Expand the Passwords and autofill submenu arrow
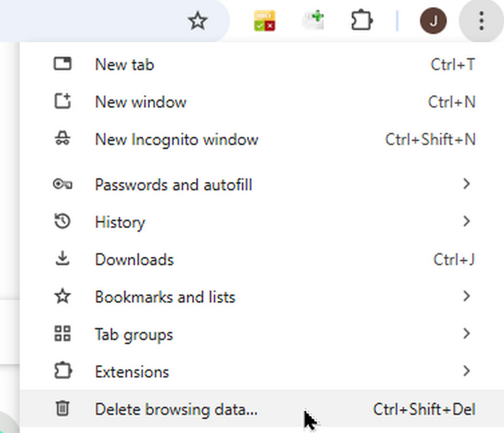 click(x=466, y=184)
